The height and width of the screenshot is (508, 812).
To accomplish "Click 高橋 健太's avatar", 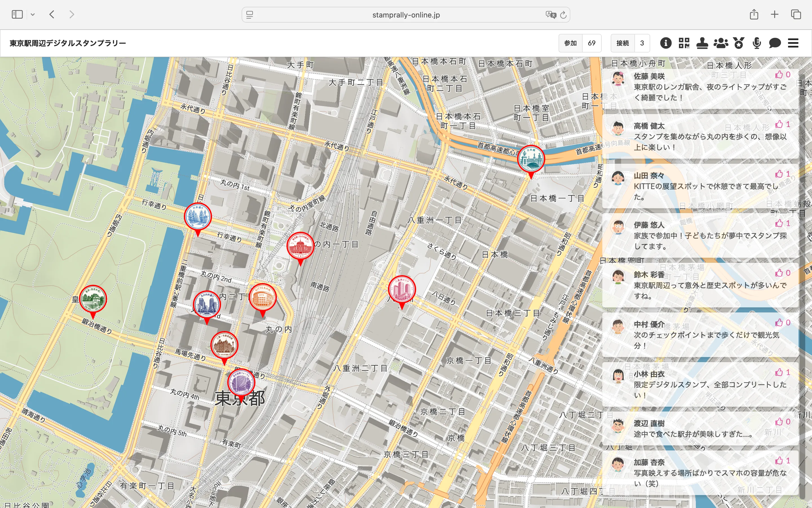I will pos(618,128).
